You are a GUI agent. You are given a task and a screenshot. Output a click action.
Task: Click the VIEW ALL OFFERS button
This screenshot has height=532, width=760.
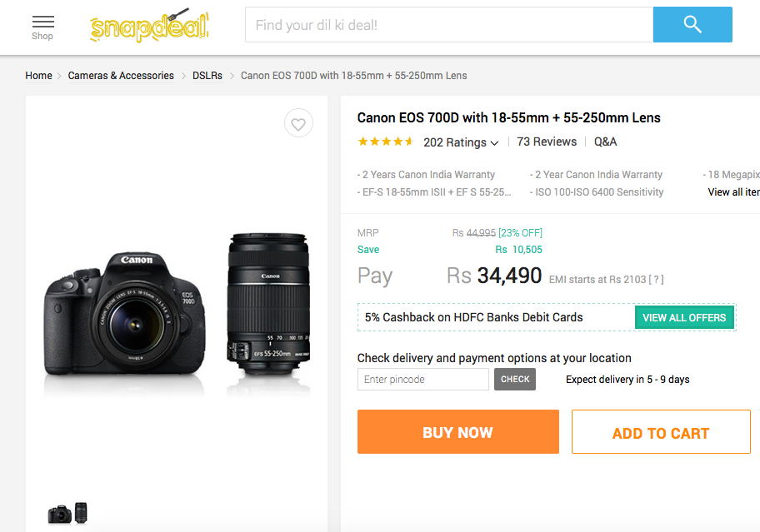pos(684,317)
